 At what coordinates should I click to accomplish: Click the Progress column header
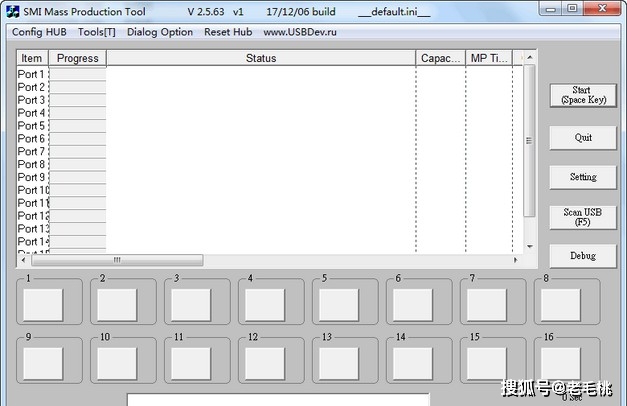tap(78, 58)
